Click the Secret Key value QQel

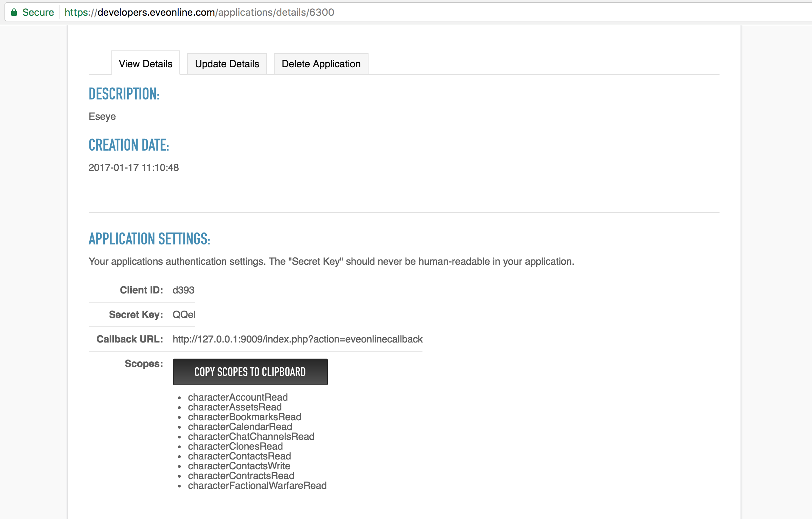point(184,314)
